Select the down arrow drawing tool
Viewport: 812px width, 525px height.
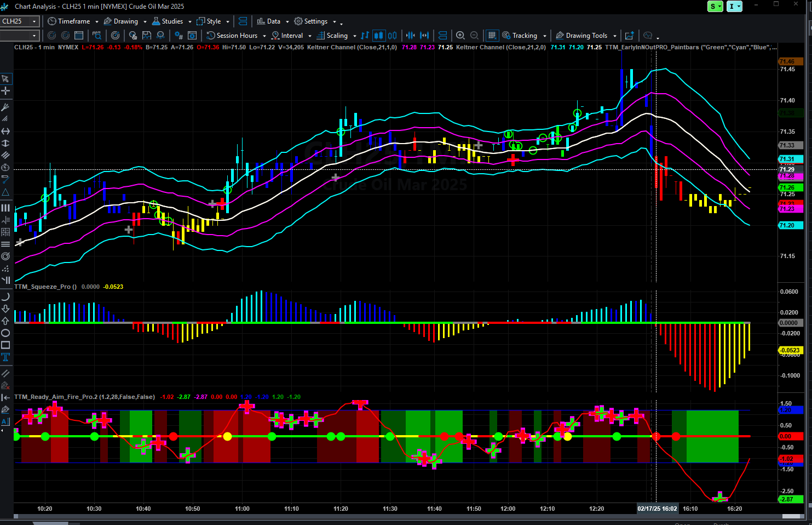(5, 309)
